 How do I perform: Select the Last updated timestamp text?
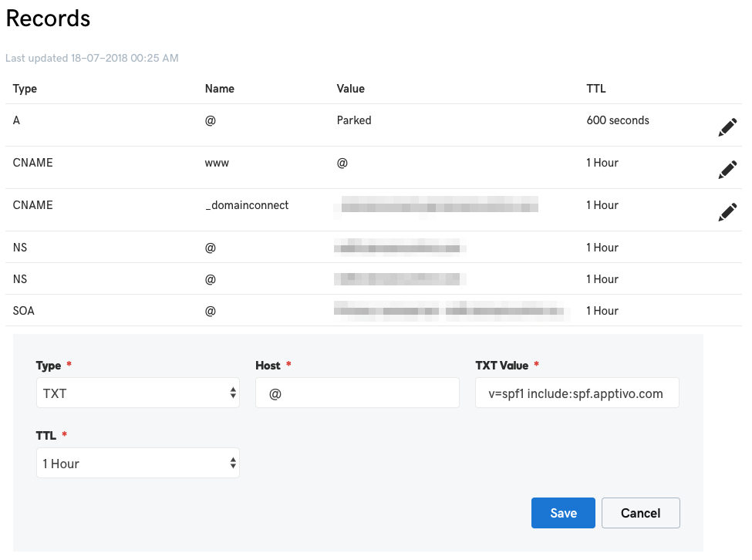pos(92,58)
